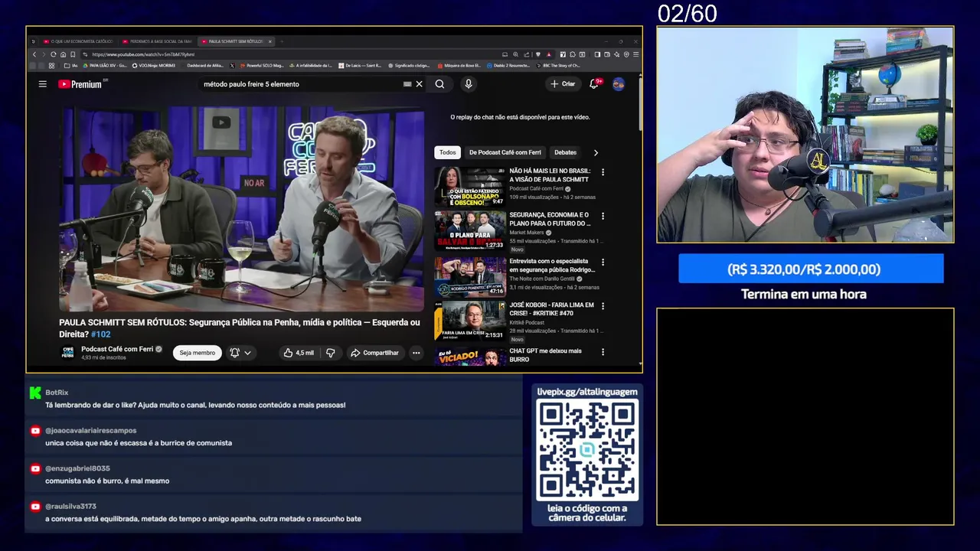The image size is (980, 551).
Task: Open browser home page icon
Action: click(63, 54)
